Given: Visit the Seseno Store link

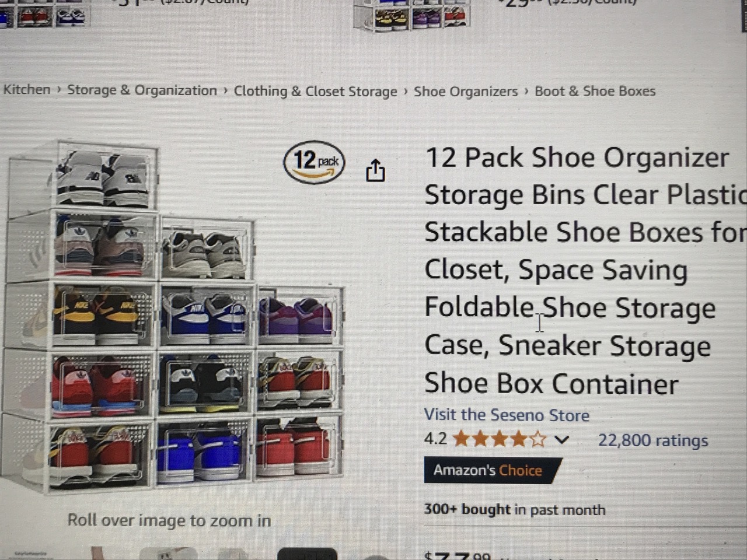Looking at the screenshot, I should click(507, 415).
